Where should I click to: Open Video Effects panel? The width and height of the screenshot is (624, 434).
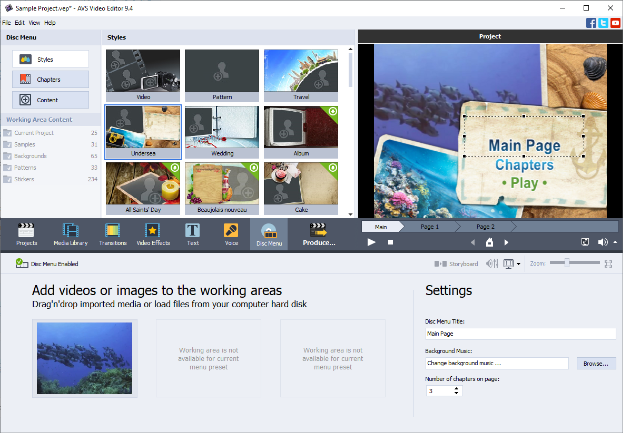coord(153,234)
